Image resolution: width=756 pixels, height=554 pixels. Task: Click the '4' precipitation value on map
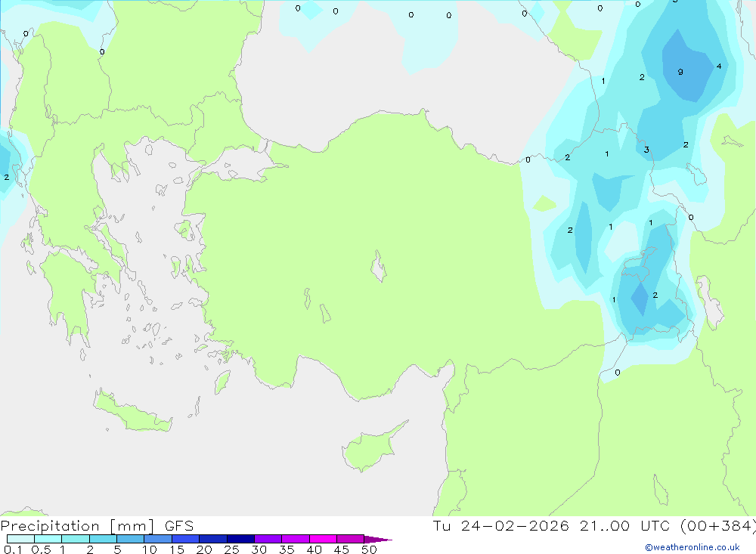click(719, 66)
